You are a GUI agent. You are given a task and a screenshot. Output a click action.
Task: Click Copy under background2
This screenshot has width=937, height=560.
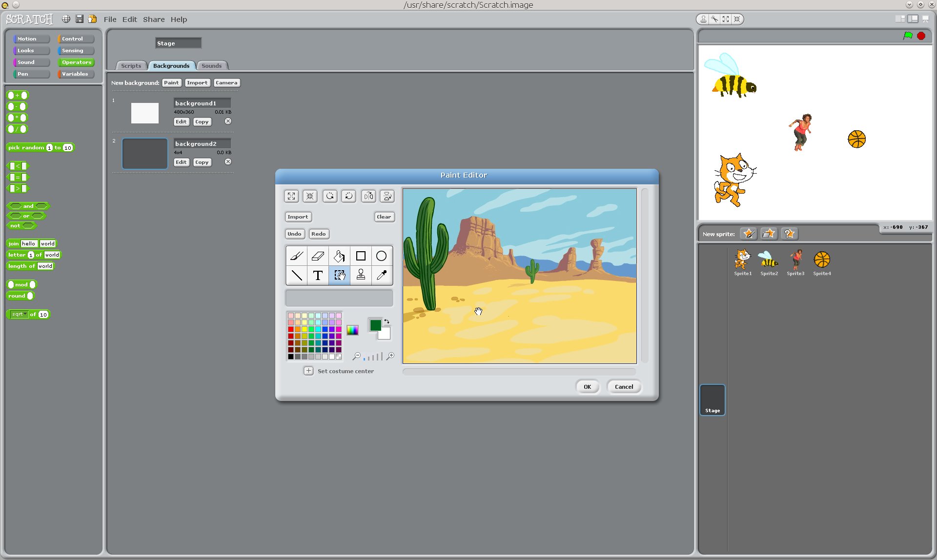(x=202, y=162)
